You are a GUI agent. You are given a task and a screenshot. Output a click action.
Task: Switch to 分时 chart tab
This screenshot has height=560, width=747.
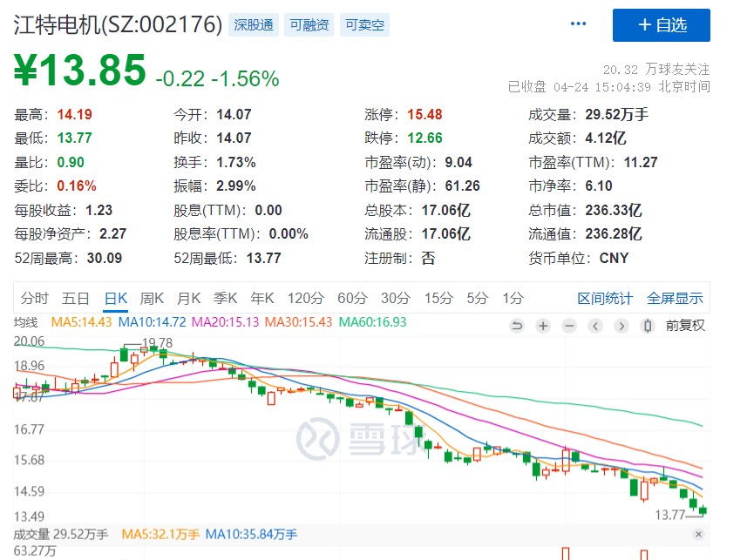point(34,299)
